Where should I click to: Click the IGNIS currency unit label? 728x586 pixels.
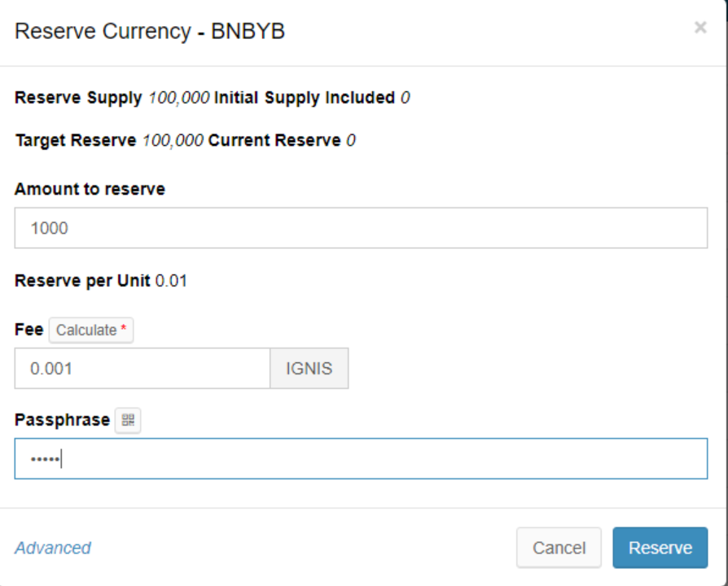click(x=309, y=369)
